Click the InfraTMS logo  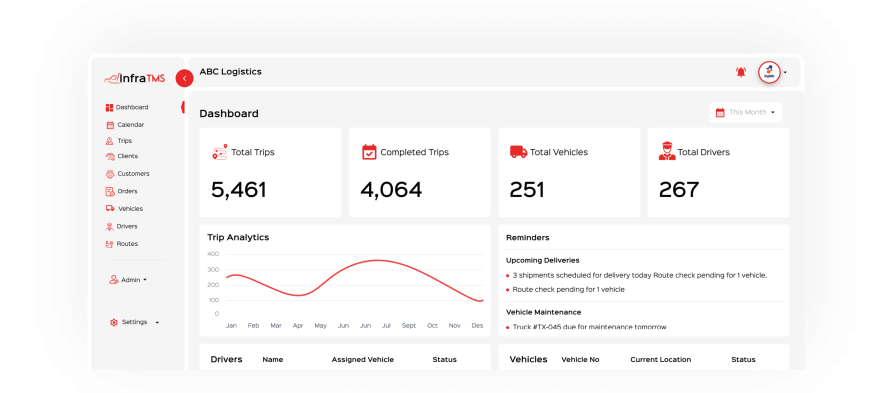tap(135, 78)
